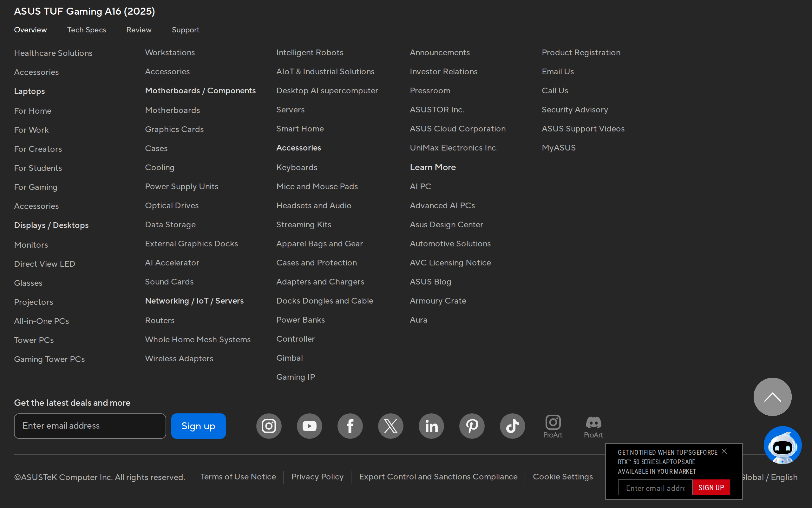This screenshot has height=508, width=812.
Task: Click the back-to-top arrow button
Action: point(772,397)
